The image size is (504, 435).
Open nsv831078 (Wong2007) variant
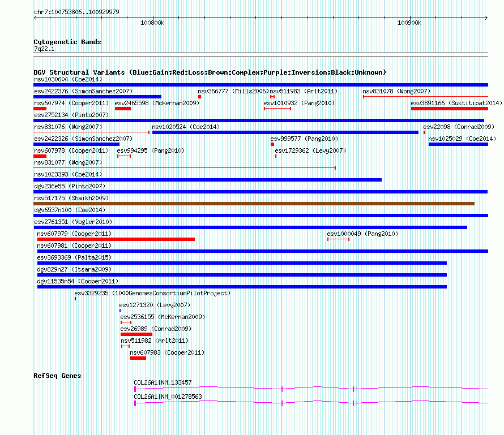[x=396, y=91]
